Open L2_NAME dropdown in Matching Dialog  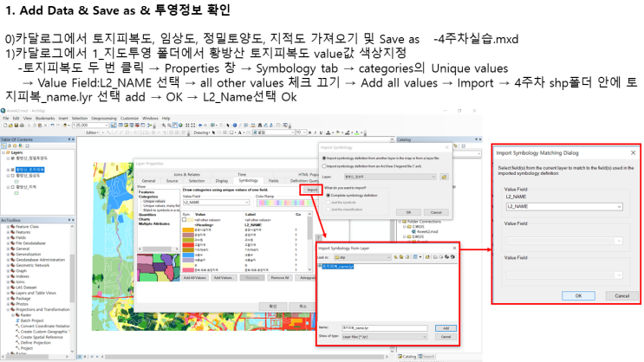point(619,206)
